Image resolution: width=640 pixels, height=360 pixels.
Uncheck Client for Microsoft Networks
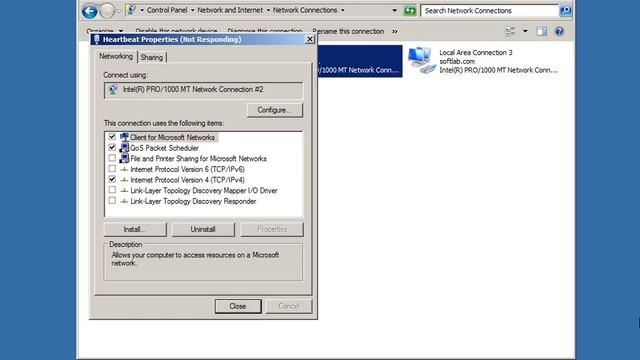pos(112,137)
